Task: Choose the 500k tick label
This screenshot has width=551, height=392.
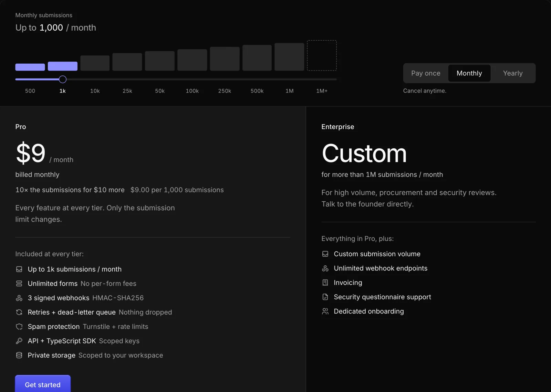Action: click(x=257, y=91)
